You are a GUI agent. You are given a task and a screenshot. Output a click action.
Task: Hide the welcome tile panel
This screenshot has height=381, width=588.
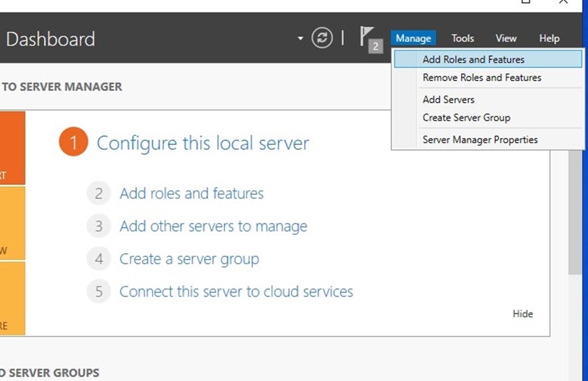[x=523, y=314]
